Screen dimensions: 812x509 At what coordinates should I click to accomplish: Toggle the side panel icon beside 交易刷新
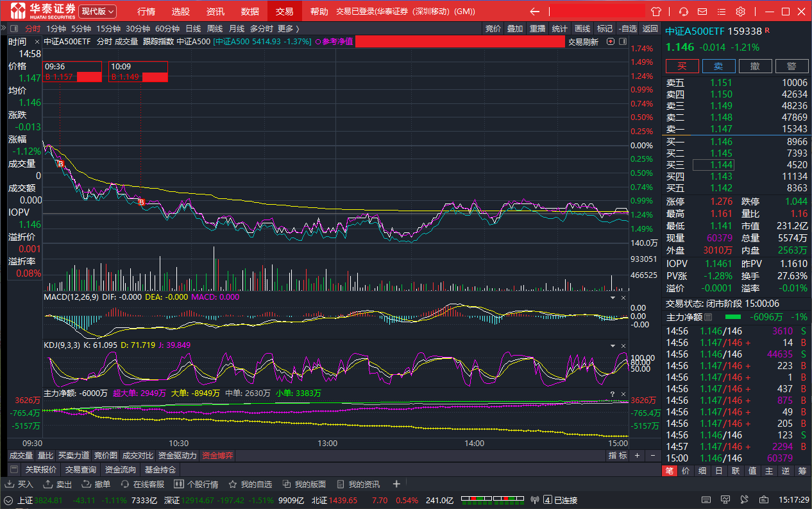[x=622, y=42]
